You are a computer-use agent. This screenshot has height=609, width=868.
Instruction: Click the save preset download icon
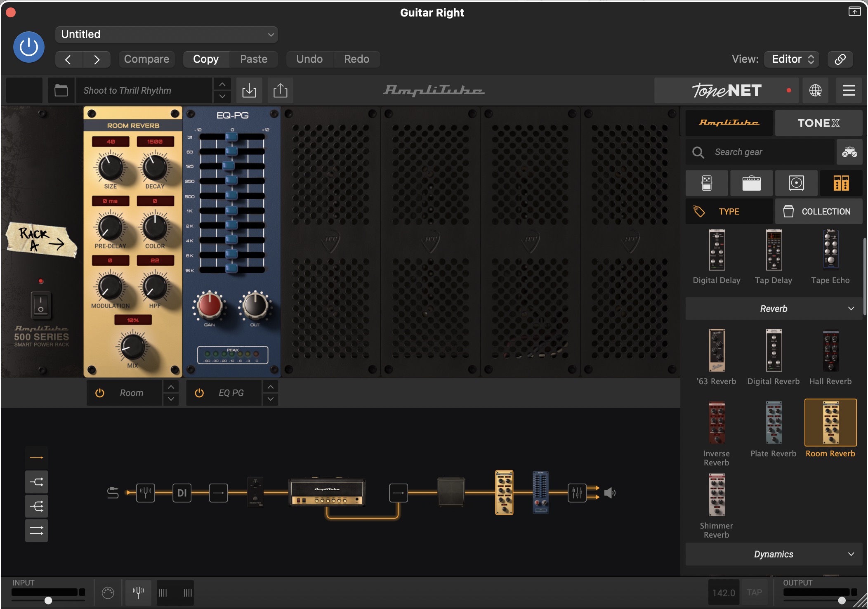249,90
